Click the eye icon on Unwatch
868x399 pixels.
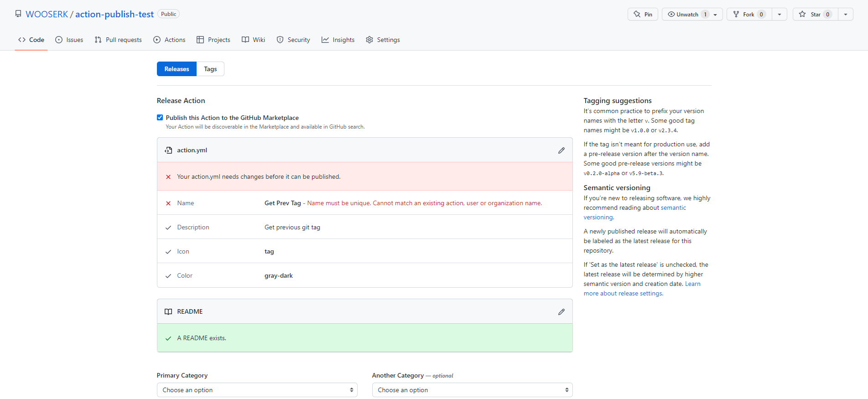[x=671, y=14]
